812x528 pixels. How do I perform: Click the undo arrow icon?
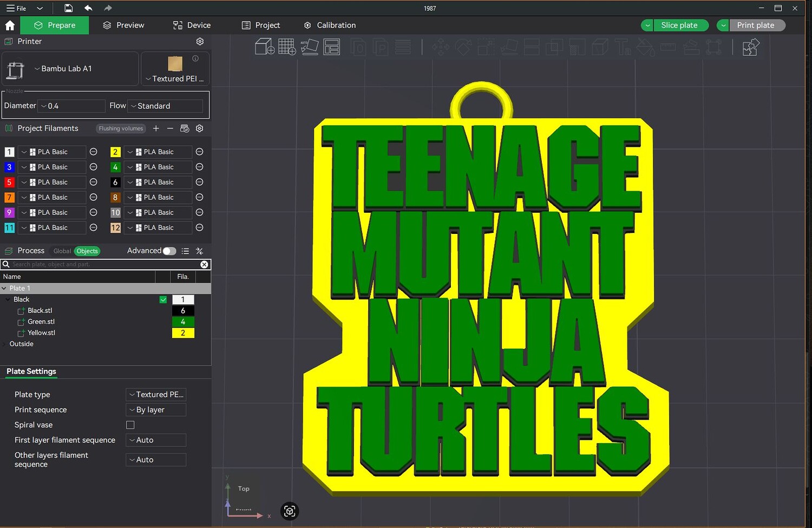tap(88, 8)
